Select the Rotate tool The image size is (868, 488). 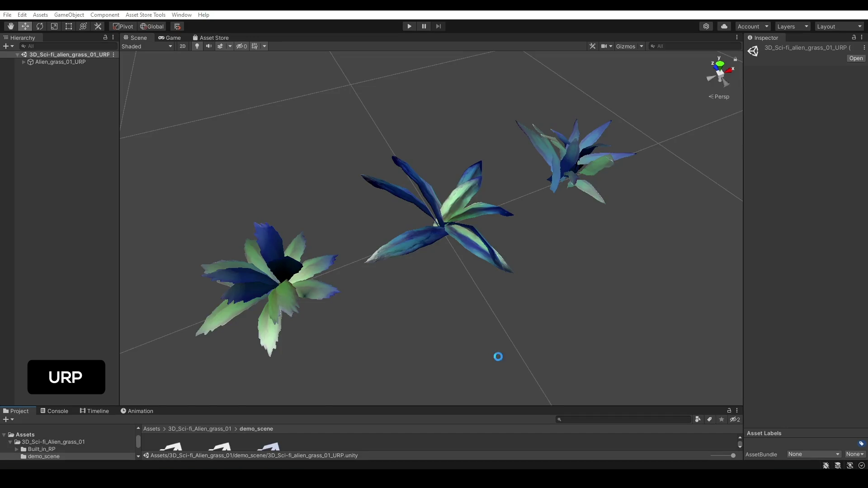(40, 26)
